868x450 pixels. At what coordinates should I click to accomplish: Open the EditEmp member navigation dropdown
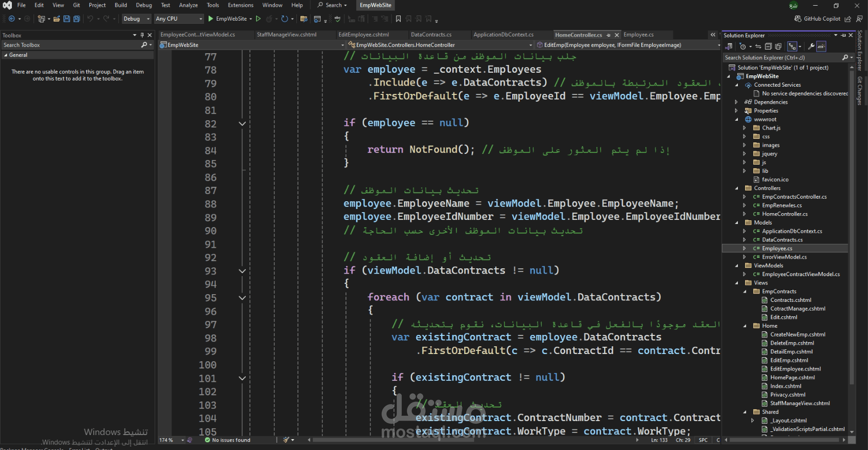(x=627, y=45)
